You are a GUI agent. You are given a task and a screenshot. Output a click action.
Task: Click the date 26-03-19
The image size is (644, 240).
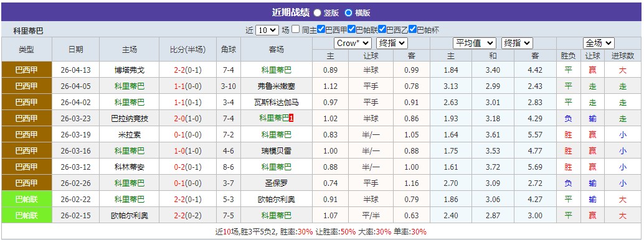75,134
